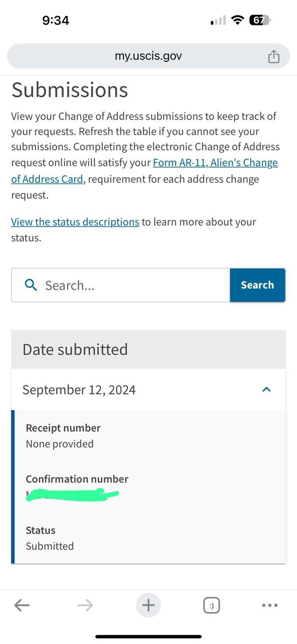Focus the Search text field
Screen dimensions: 297x644
(x=133, y=285)
